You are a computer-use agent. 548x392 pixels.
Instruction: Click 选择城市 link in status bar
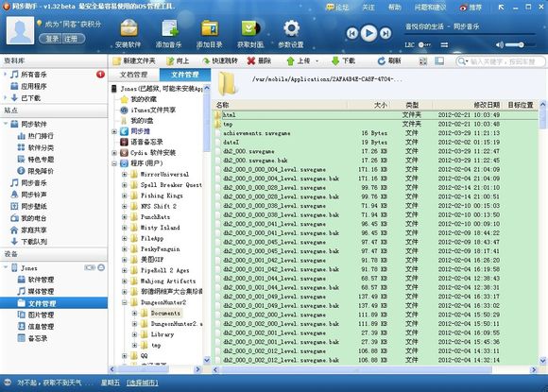coord(143,383)
